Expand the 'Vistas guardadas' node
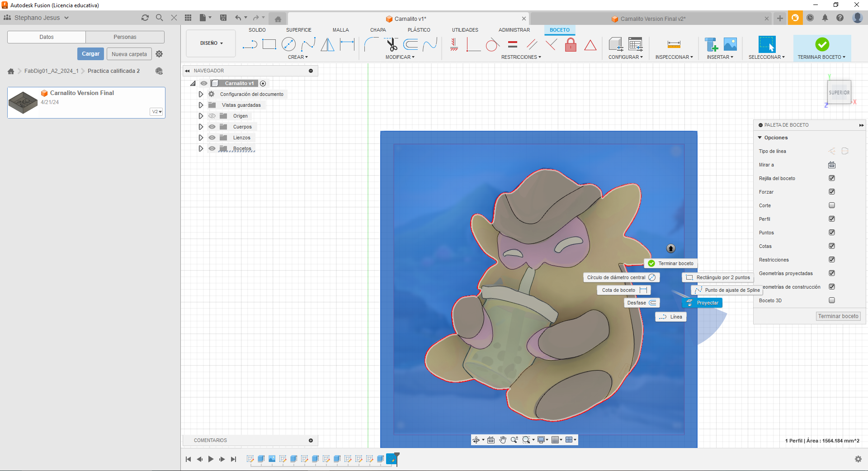Viewport: 868px width, 471px height. pyautogui.click(x=201, y=105)
